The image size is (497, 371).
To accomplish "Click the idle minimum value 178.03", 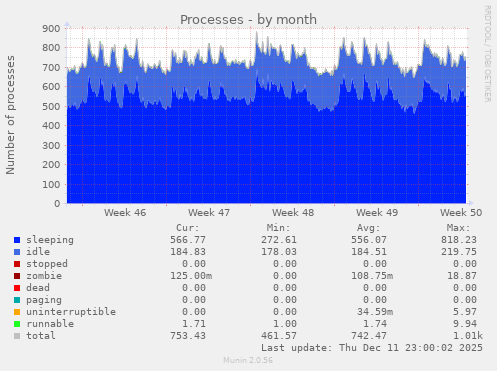I will (279, 252).
